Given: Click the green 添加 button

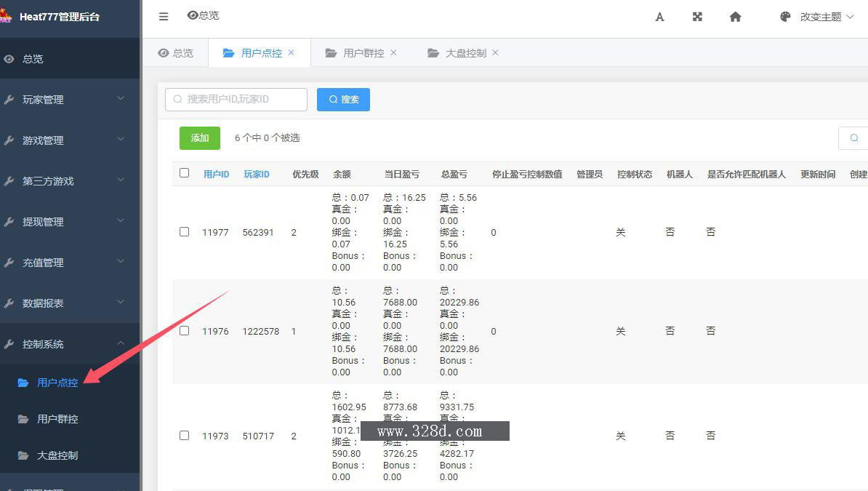Looking at the screenshot, I should [x=200, y=137].
